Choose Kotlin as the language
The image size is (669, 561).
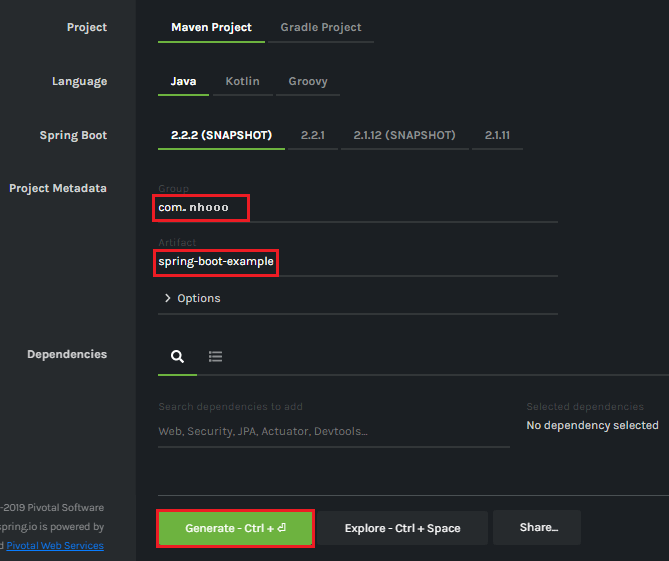(x=242, y=81)
